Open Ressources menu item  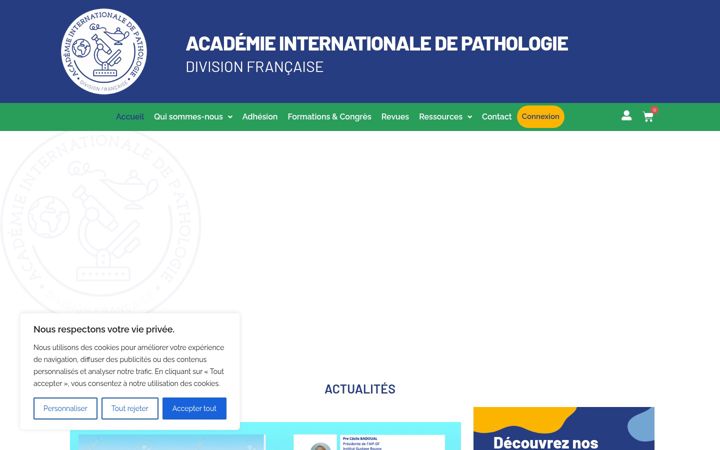[441, 117]
